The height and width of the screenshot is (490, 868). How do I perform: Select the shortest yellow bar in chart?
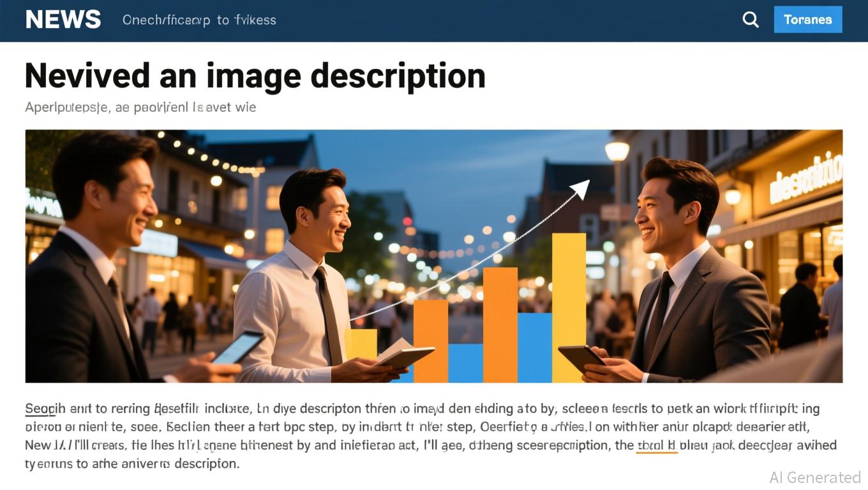[x=363, y=343]
